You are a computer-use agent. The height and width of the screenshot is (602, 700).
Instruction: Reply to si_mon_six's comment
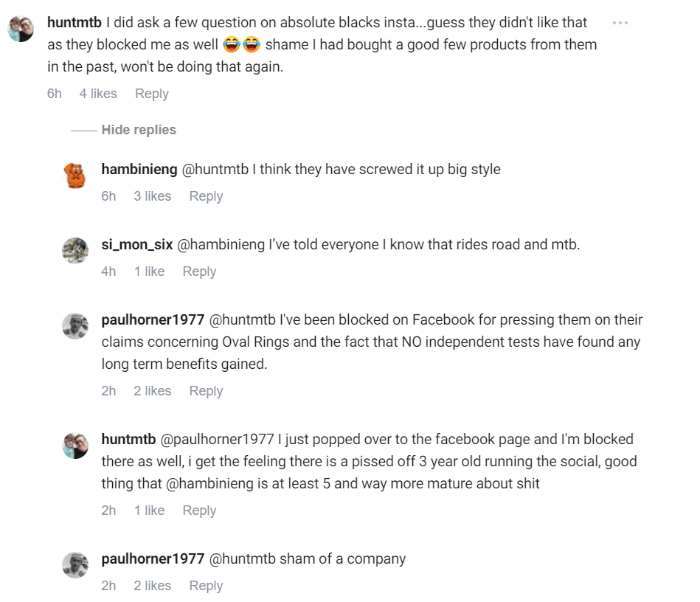tap(199, 271)
